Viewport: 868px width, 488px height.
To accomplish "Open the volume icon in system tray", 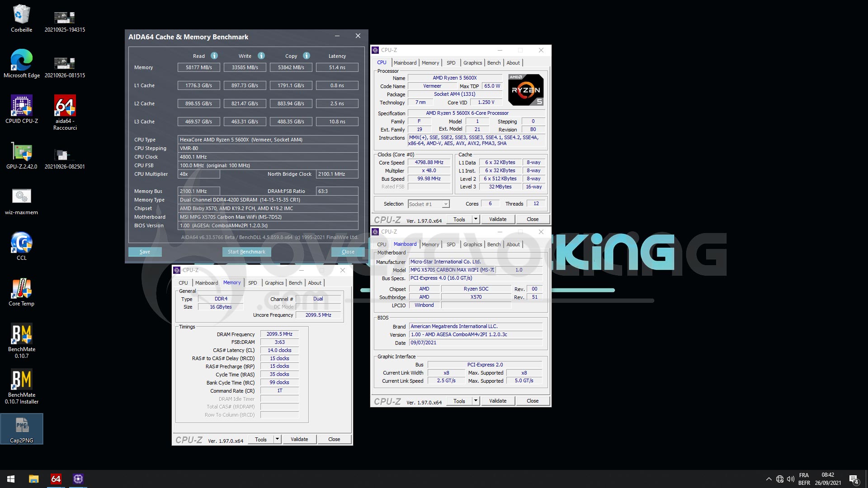I will click(x=791, y=479).
